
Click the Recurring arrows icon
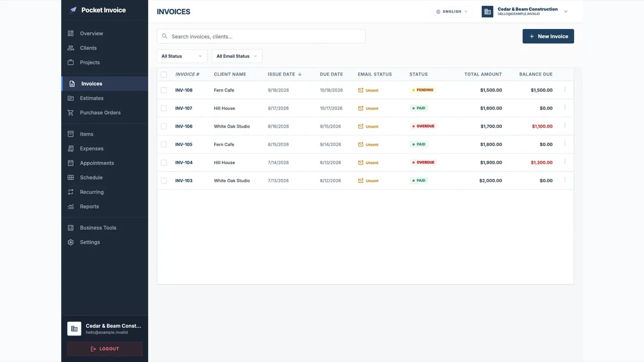click(71, 192)
